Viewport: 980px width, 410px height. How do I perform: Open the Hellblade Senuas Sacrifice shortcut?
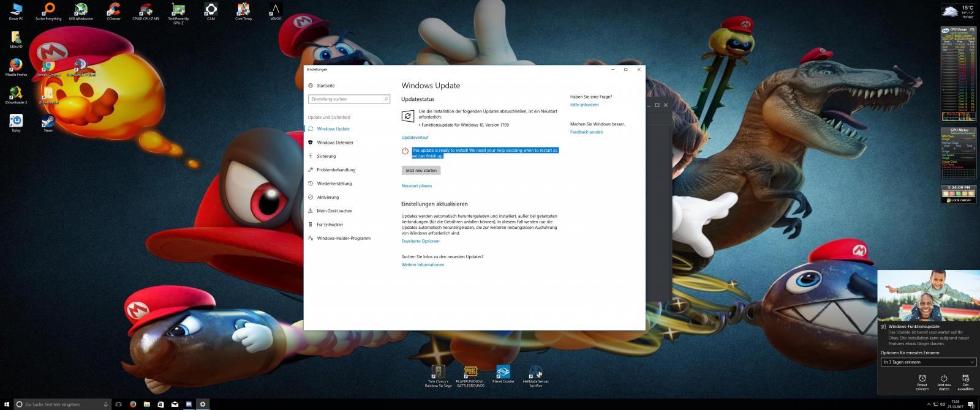(536, 376)
